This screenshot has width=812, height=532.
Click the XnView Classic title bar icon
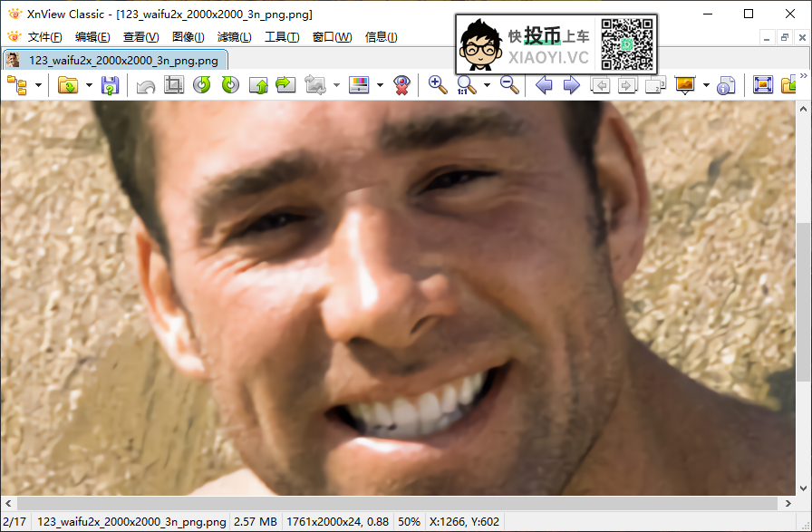[14, 14]
